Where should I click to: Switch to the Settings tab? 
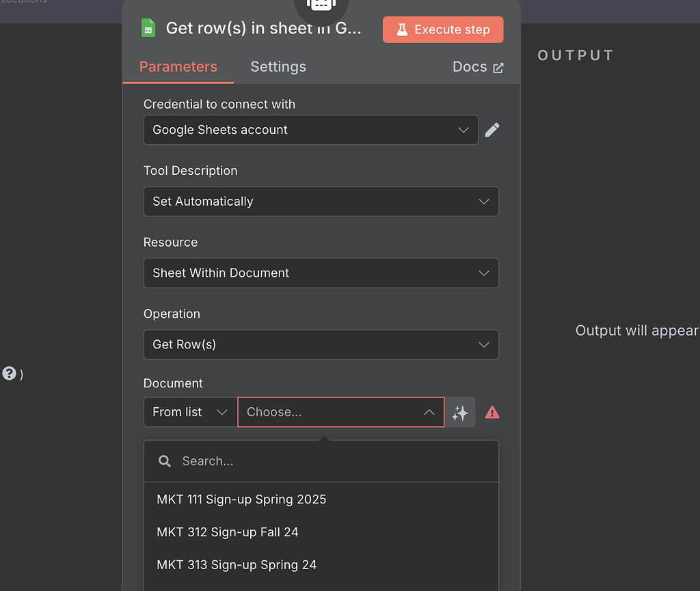pos(278,67)
